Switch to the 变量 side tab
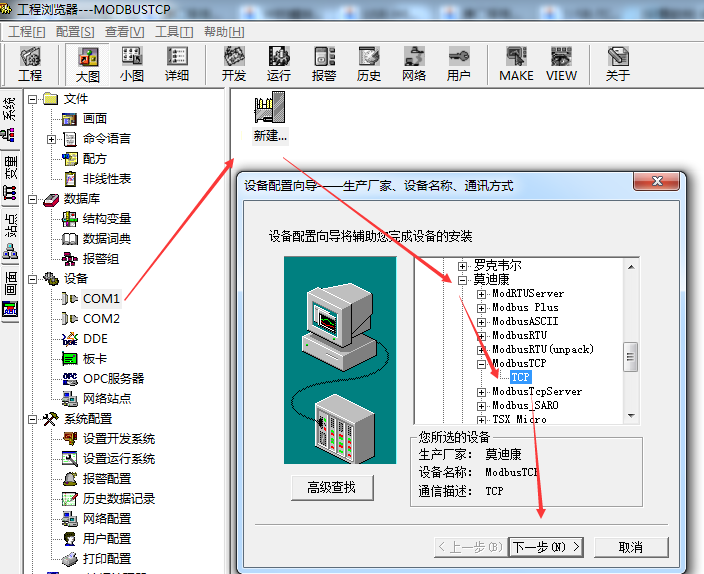704x574 pixels. (x=9, y=177)
